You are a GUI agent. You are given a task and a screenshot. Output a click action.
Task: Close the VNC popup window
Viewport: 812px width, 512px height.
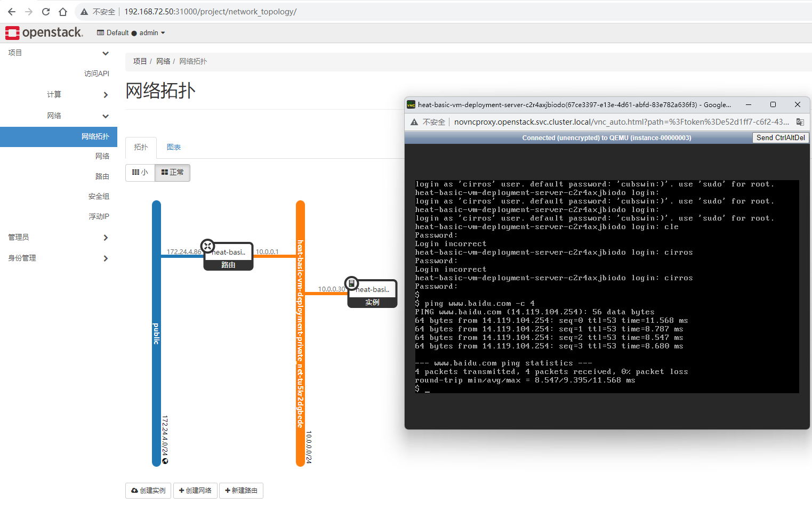click(798, 105)
